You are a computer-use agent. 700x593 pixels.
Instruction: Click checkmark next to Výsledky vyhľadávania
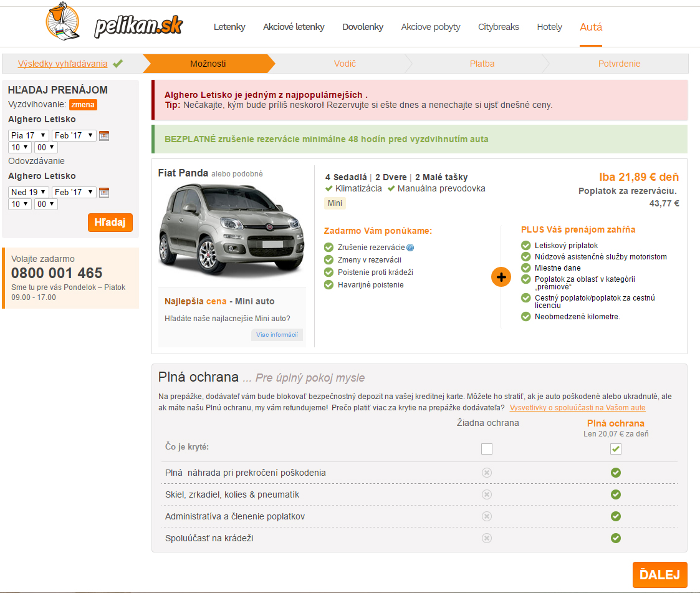click(x=118, y=64)
